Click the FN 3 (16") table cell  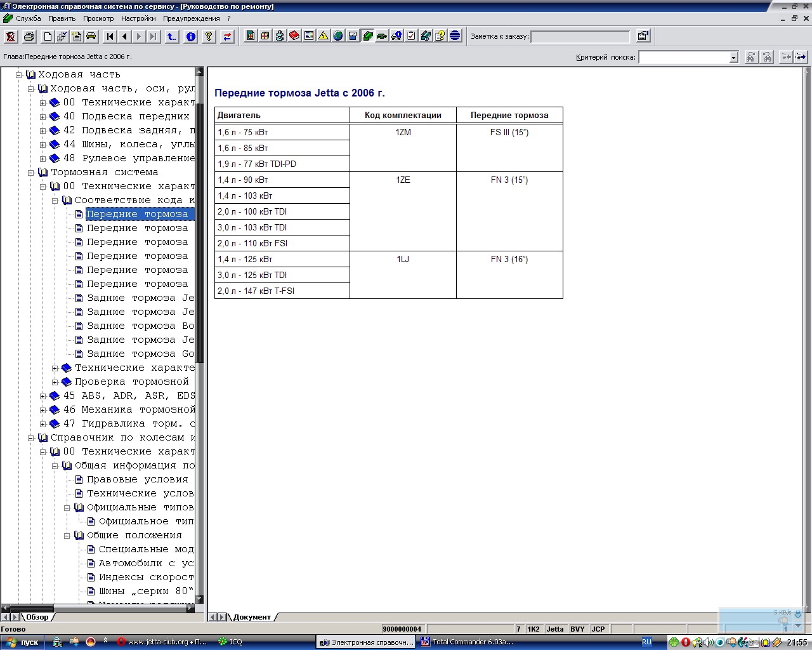pyautogui.click(x=509, y=275)
